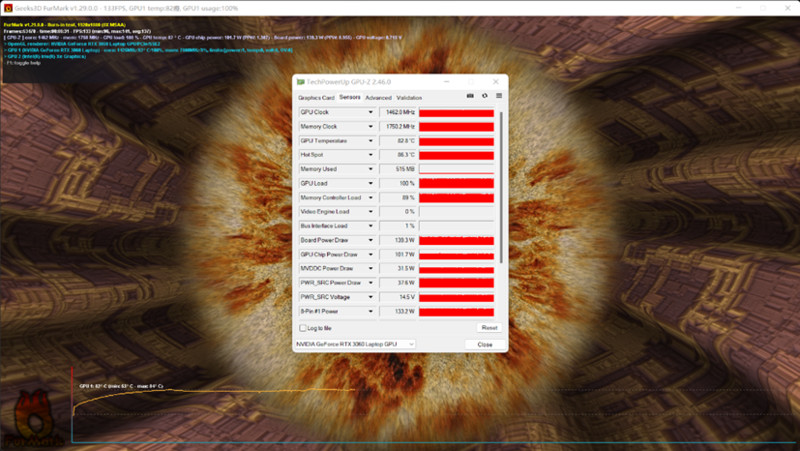Click the Board Power Draw graph bar
This screenshot has width=800, height=451.
coord(457,240)
